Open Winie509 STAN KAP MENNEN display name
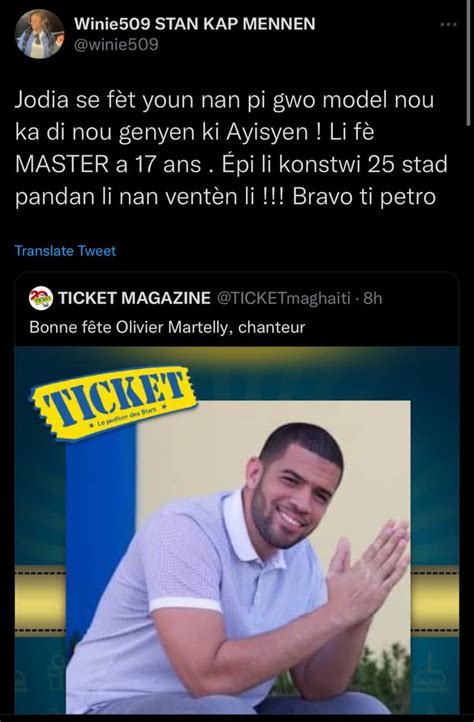Image resolution: width=474 pixels, height=722 pixels. (194, 24)
